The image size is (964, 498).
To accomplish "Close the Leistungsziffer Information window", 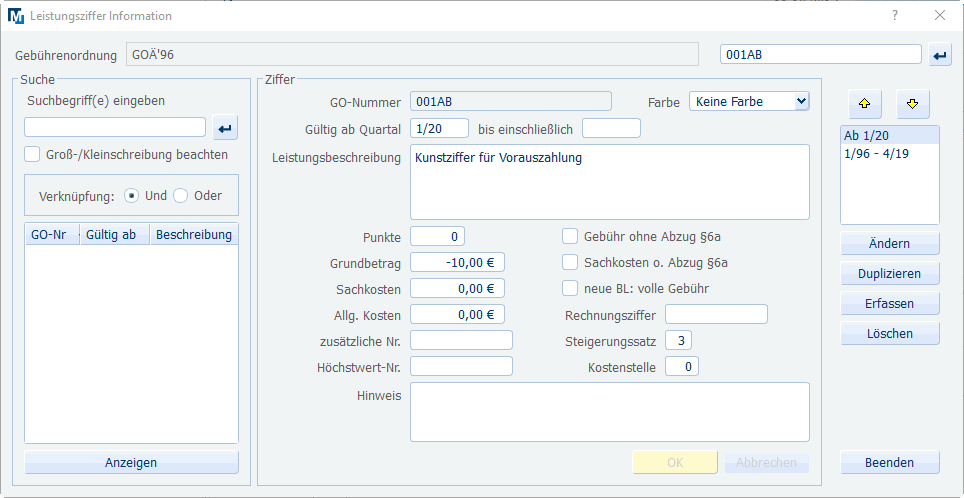I will (x=940, y=16).
